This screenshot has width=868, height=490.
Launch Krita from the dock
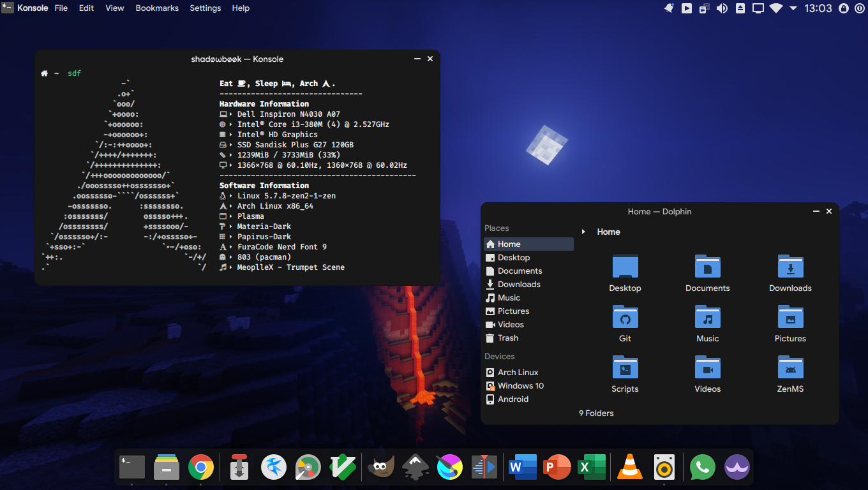click(450, 468)
